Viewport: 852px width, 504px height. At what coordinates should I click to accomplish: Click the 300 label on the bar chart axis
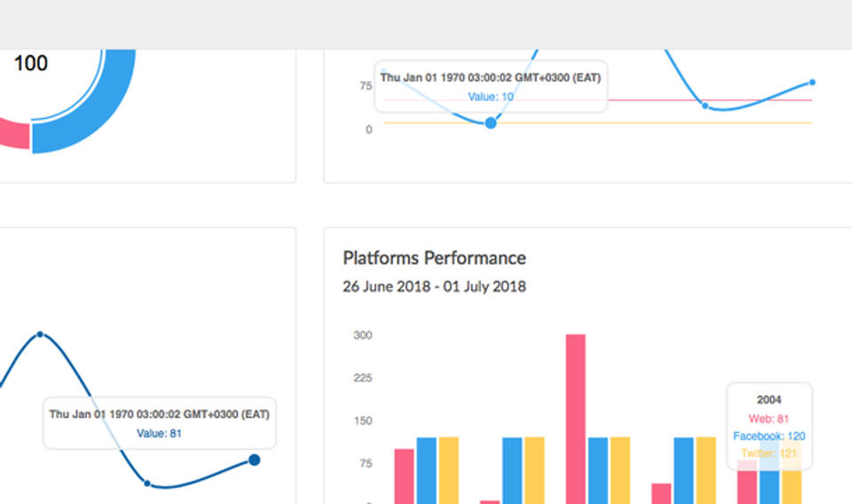363,335
